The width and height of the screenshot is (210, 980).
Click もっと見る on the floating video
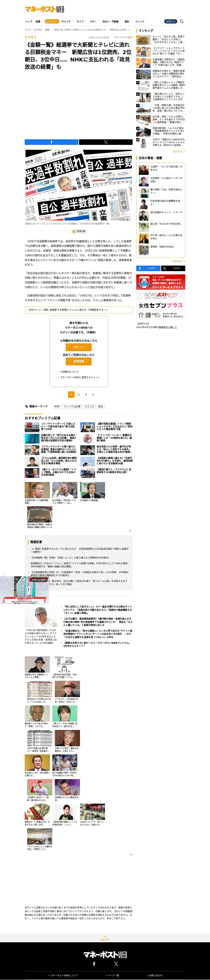[38, 580]
